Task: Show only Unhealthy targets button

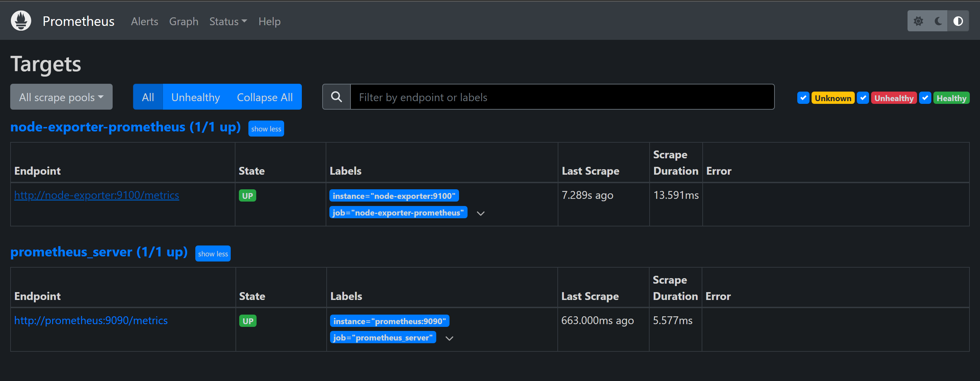Action: (195, 97)
